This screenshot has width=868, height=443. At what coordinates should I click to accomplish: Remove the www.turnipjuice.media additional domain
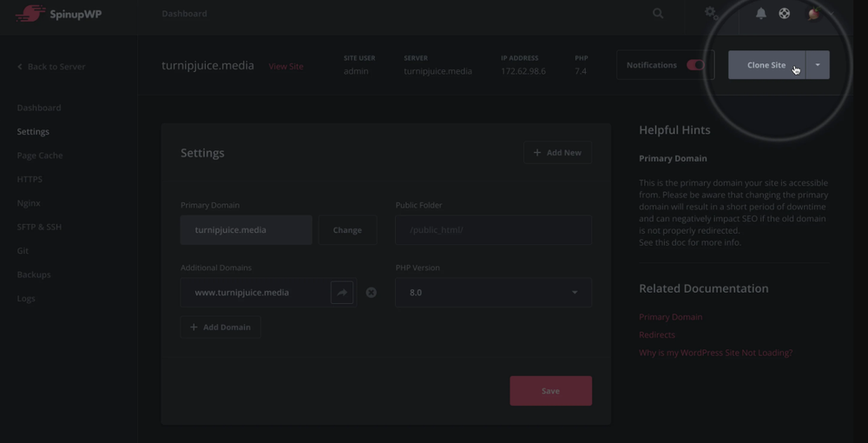tap(372, 293)
